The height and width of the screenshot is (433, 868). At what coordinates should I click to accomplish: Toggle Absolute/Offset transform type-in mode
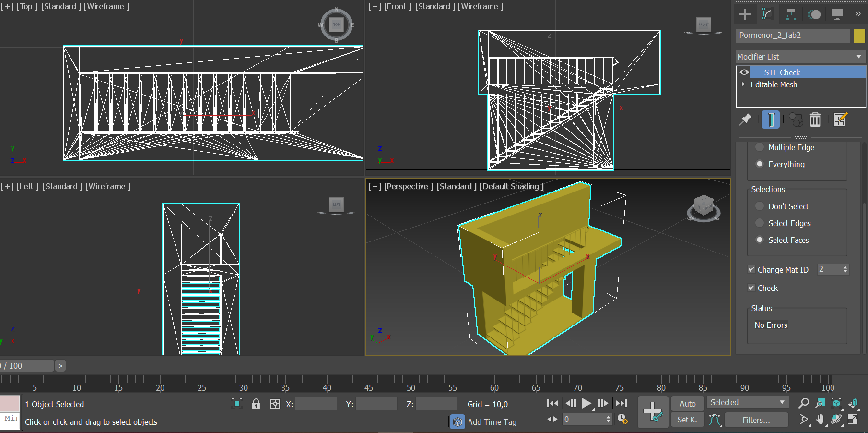tap(275, 404)
